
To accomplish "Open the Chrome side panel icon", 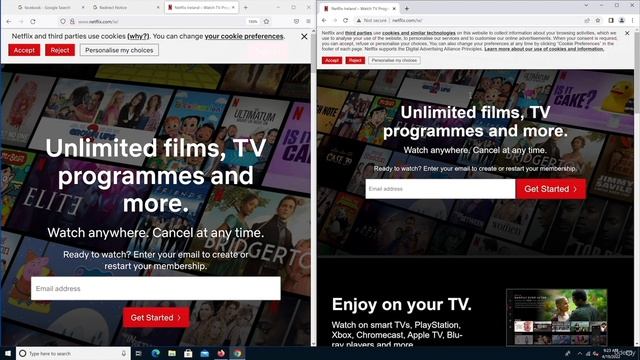I will pyautogui.click(x=611, y=20).
